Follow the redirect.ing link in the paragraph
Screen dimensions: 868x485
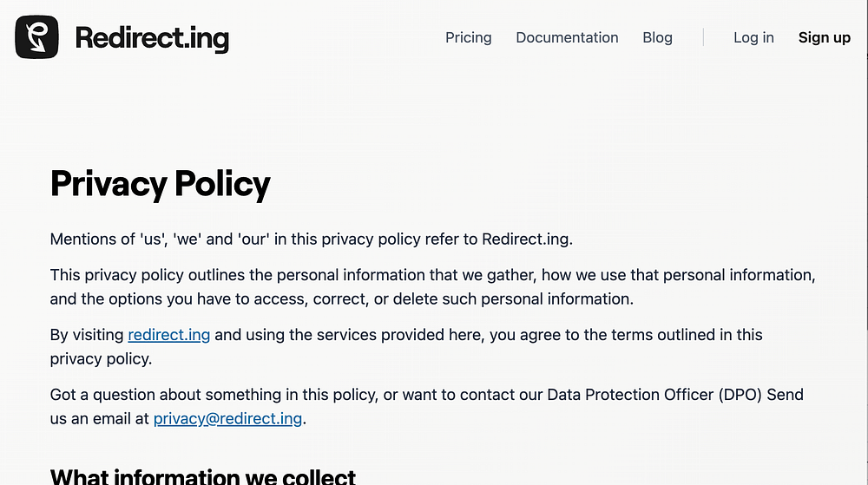pyautogui.click(x=168, y=335)
